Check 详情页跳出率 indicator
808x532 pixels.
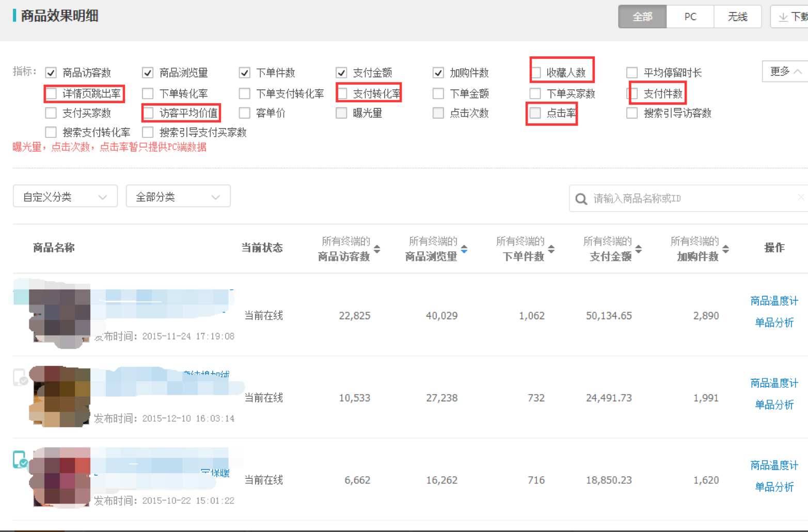(51, 93)
